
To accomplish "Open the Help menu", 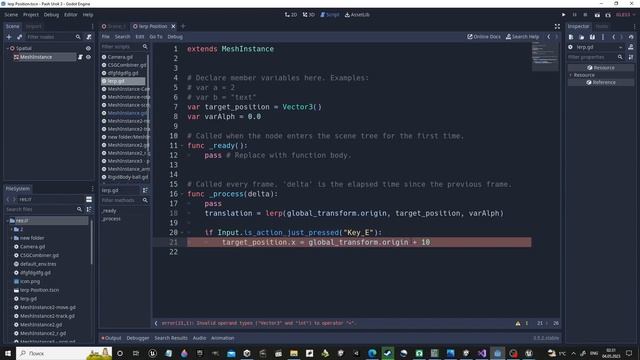I will tap(88, 15).
